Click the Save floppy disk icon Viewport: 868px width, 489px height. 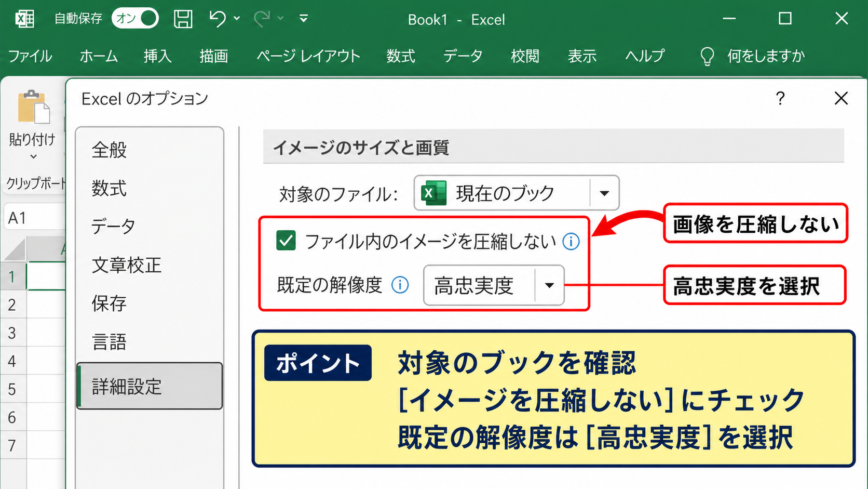(x=183, y=19)
